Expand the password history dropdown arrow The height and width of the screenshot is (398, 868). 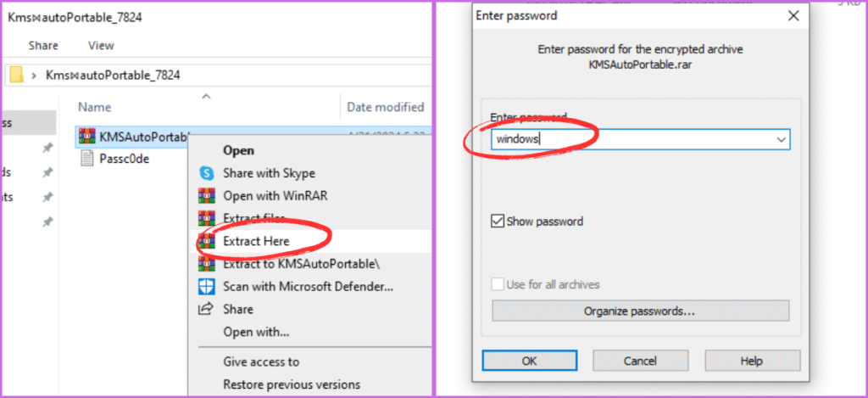click(x=780, y=139)
